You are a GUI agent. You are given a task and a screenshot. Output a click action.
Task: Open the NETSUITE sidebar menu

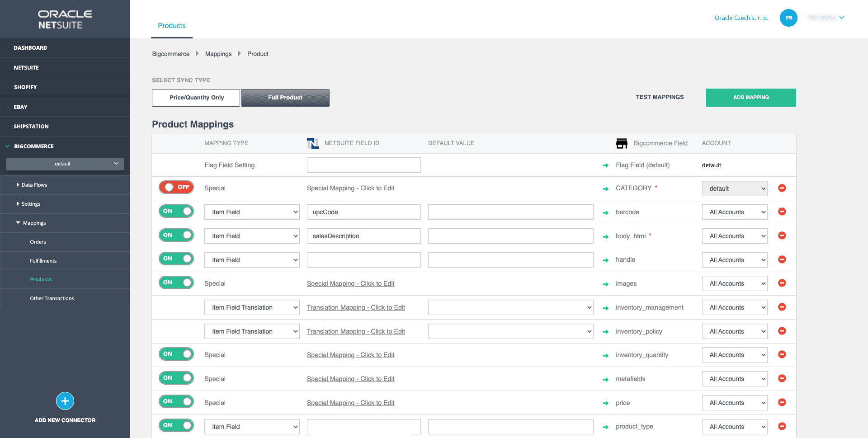pos(65,68)
